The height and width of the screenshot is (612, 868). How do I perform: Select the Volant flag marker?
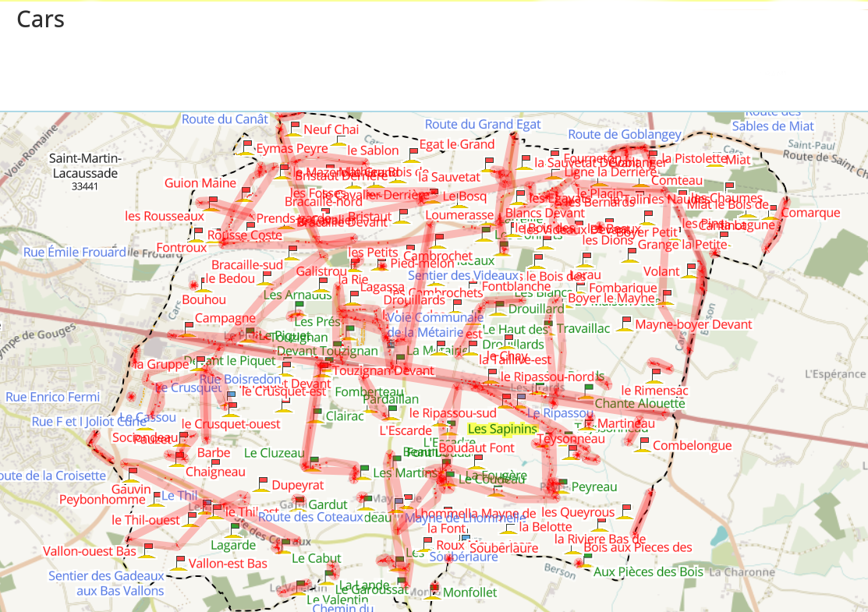689,271
